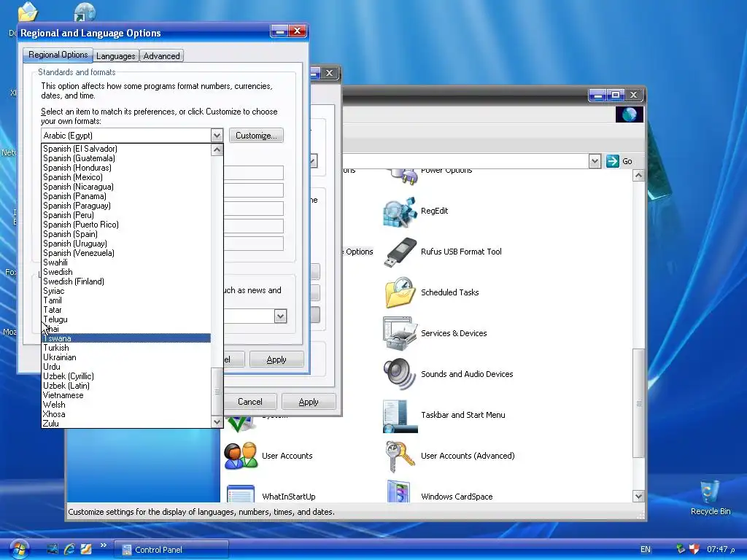The width and height of the screenshot is (747, 560).
Task: Click the Show Desktop quick launch icon
Action: [52, 549]
